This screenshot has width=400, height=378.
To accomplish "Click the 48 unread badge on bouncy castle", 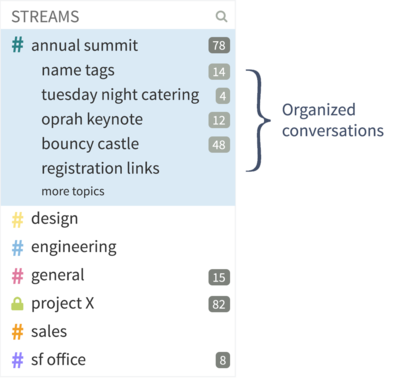I will (219, 145).
